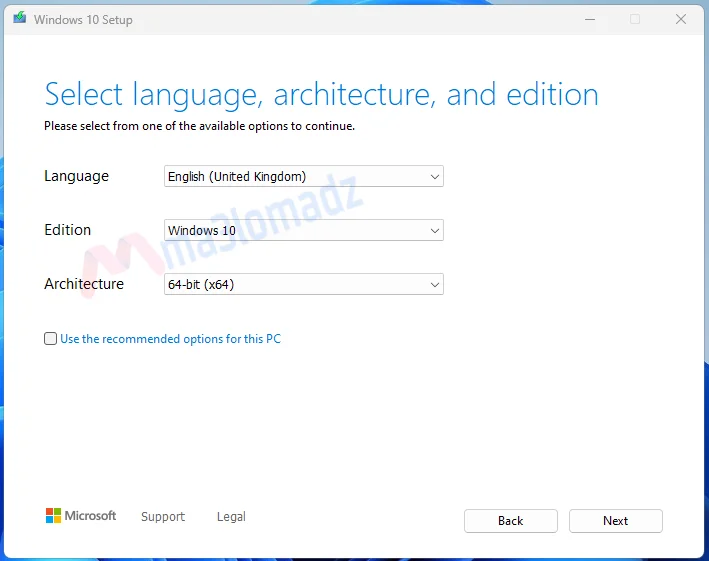
Task: Open the Support link
Action: point(163,516)
